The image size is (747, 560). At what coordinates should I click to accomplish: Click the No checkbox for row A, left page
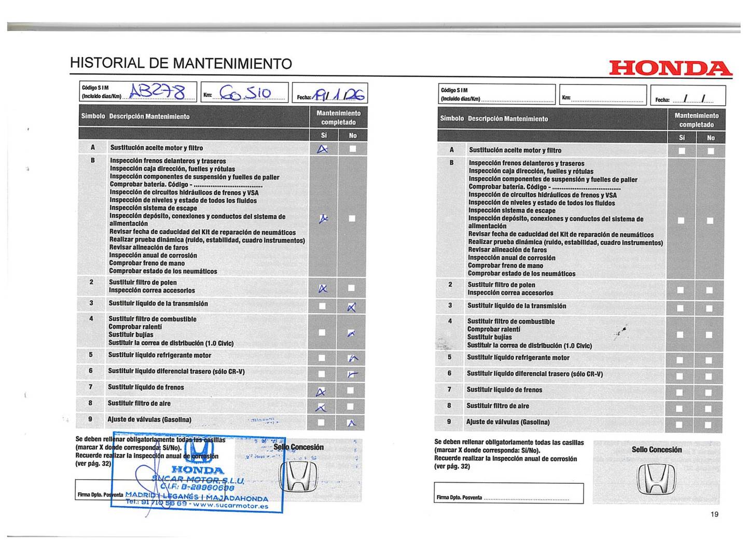pos(353,149)
